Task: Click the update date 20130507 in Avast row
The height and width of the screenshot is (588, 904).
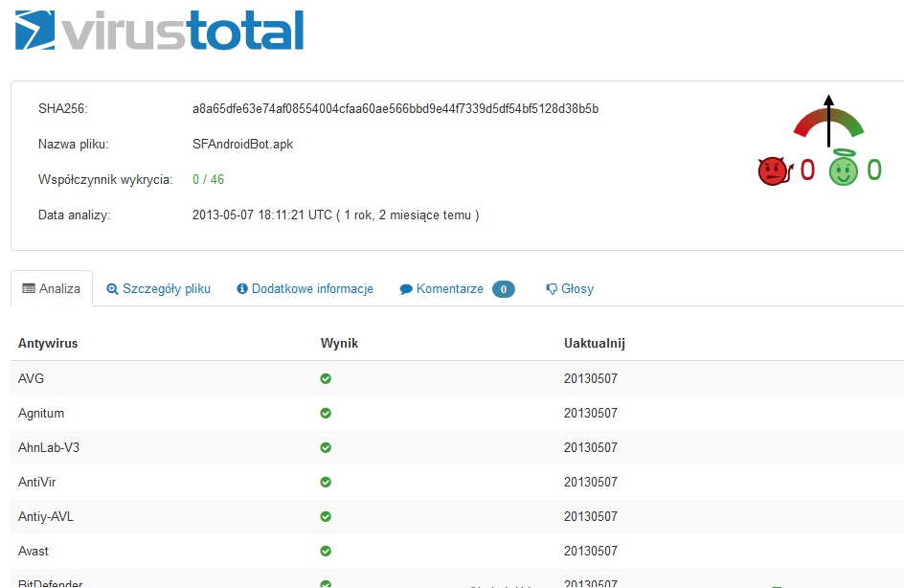Action: (590, 551)
